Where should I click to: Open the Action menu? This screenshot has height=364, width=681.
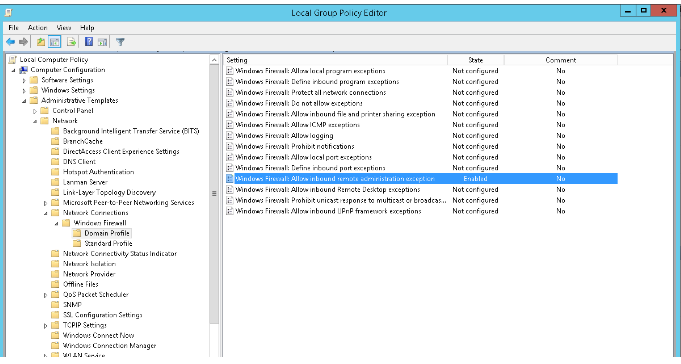pos(37,27)
